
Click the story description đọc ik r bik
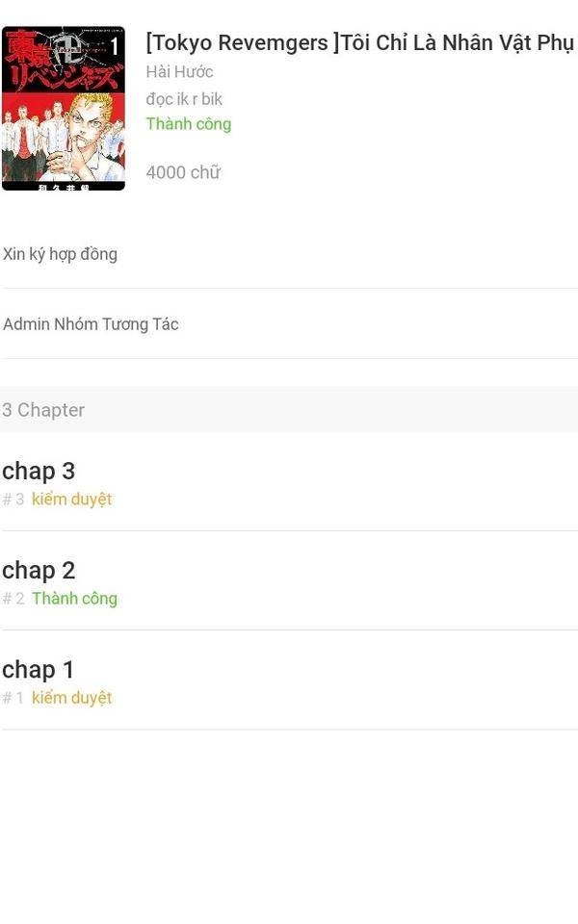(184, 99)
